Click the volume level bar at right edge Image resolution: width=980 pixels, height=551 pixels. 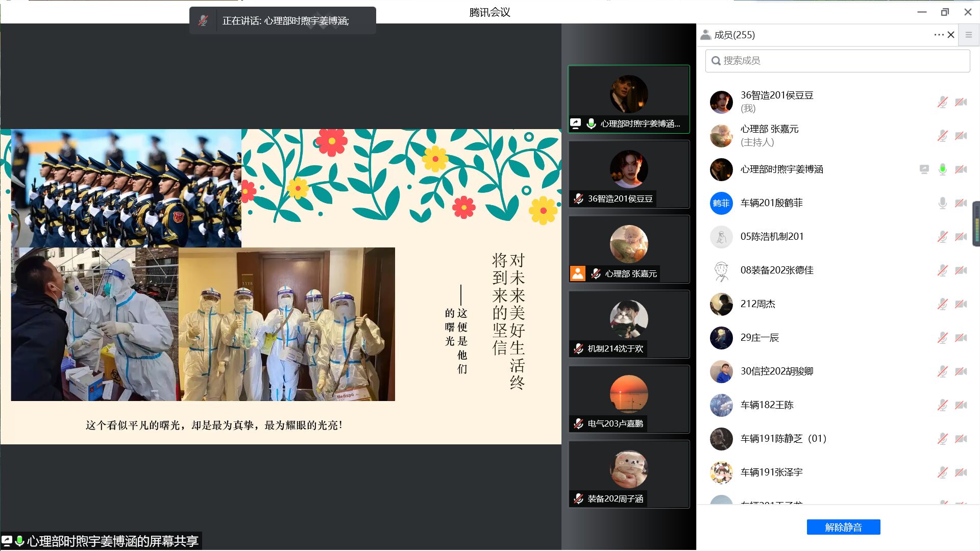coord(976,224)
